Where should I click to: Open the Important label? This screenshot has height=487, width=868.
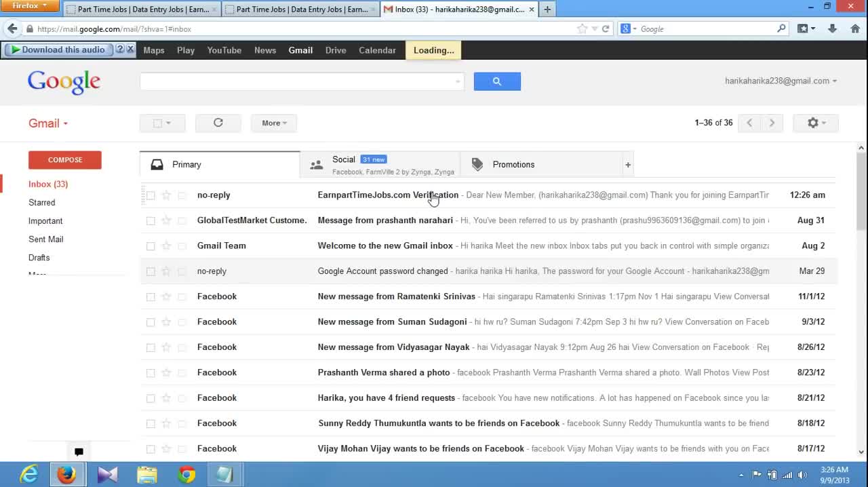click(45, 221)
